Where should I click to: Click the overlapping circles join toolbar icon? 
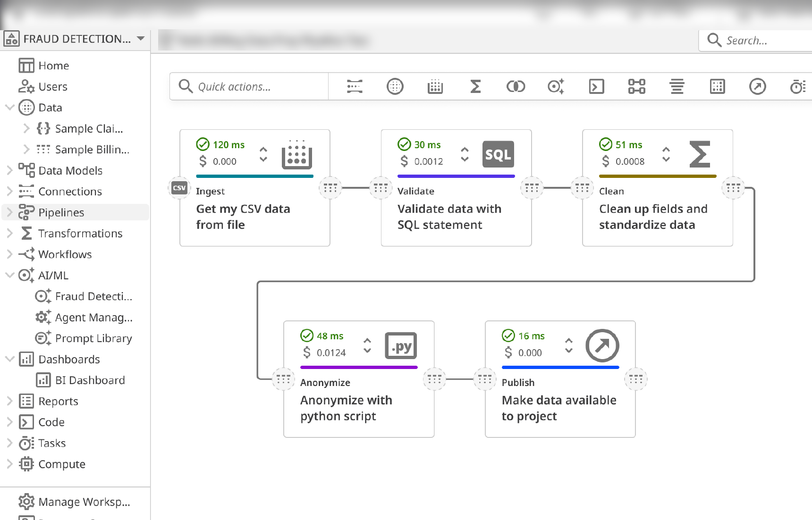pyautogui.click(x=516, y=86)
